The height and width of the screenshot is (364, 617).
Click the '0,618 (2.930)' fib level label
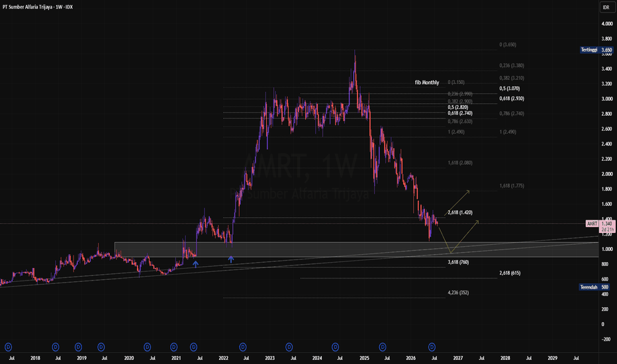(512, 99)
